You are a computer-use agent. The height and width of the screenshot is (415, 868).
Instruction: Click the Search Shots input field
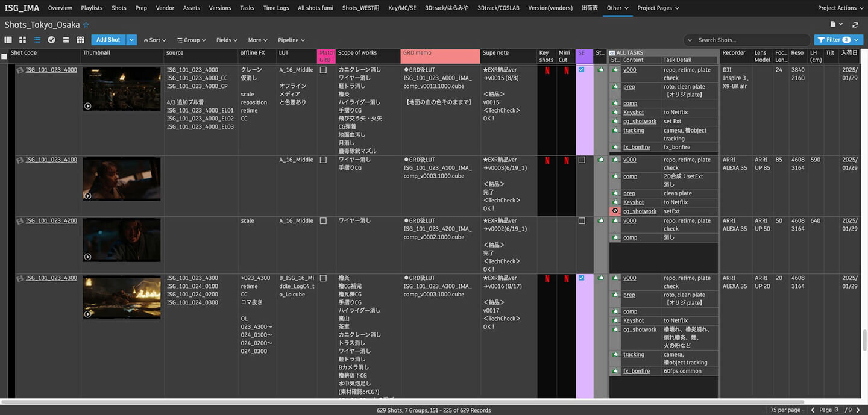click(x=747, y=40)
